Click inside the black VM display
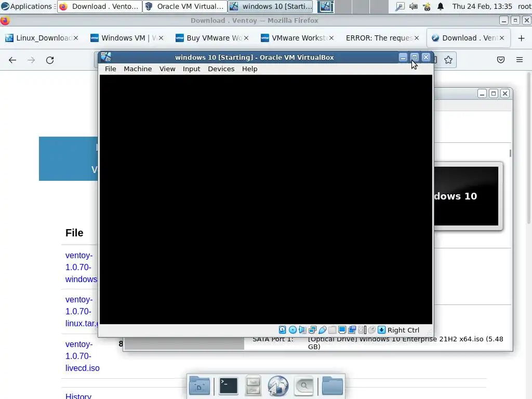This screenshot has height=399, width=532. point(265,199)
